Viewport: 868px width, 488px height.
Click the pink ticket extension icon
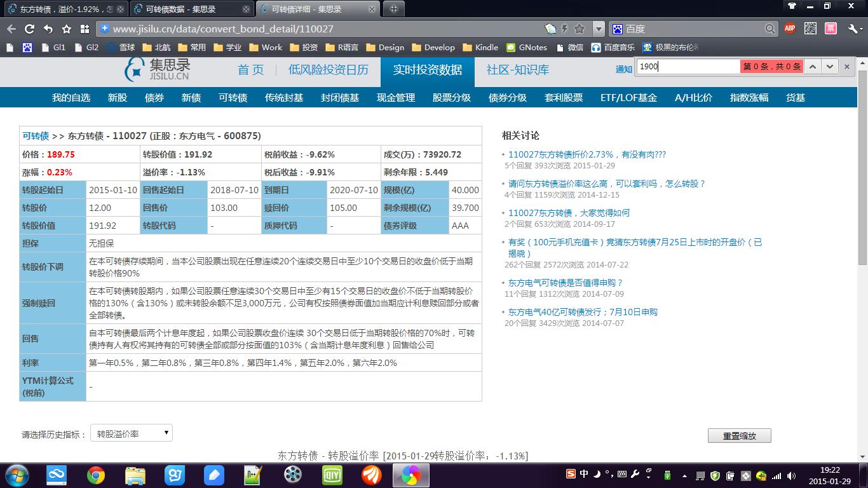pos(831,29)
